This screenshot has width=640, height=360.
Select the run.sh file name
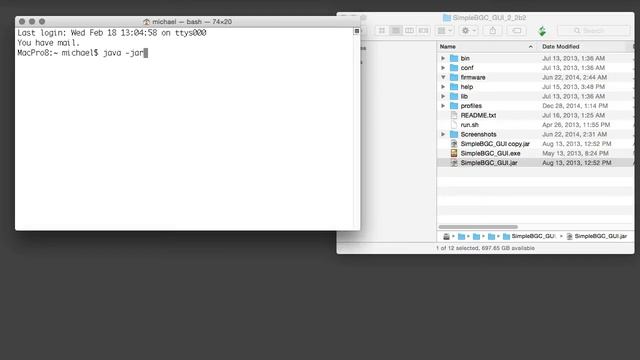pos(469,125)
